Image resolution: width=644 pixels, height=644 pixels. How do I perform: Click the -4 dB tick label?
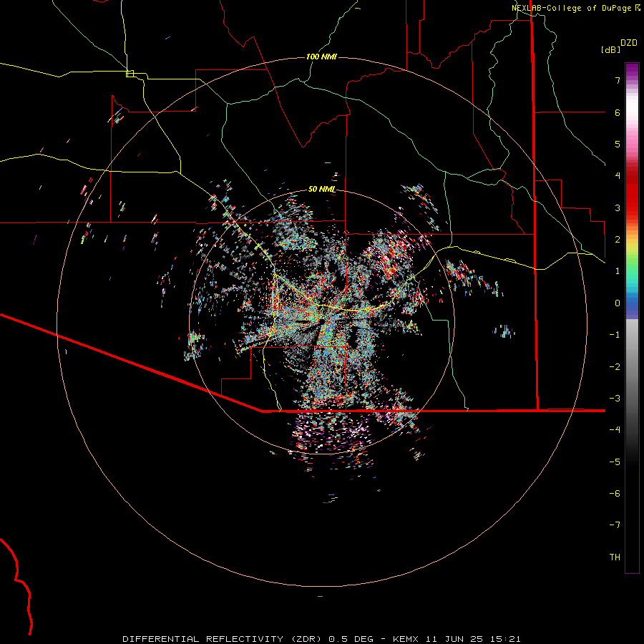(615, 430)
